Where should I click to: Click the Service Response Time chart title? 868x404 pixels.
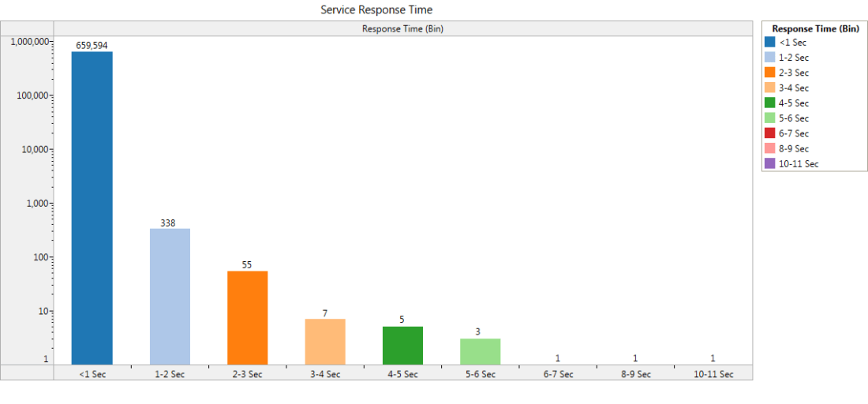(x=376, y=9)
